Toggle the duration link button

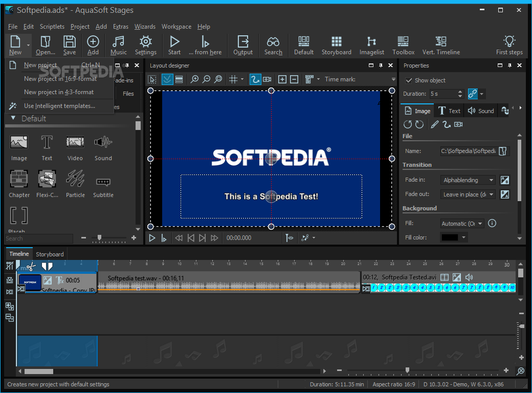(x=473, y=94)
